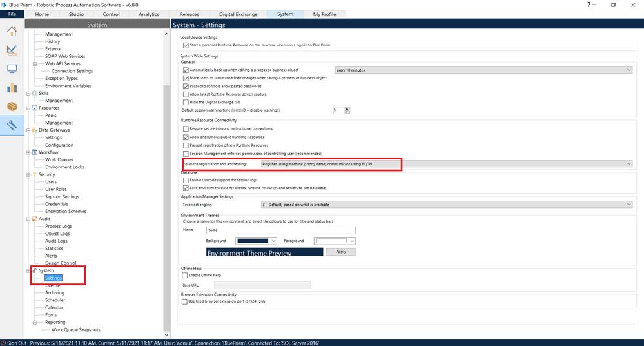Toggle Force users to summarise changes checkbox
The height and width of the screenshot is (346, 644).
186,78
